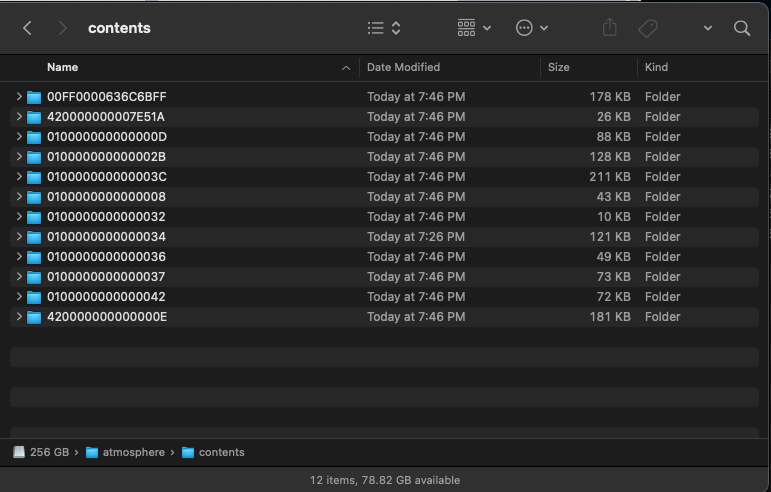This screenshot has height=492, width=771.
Task: Select the 010000000000002B folder name
Action: coord(106,157)
